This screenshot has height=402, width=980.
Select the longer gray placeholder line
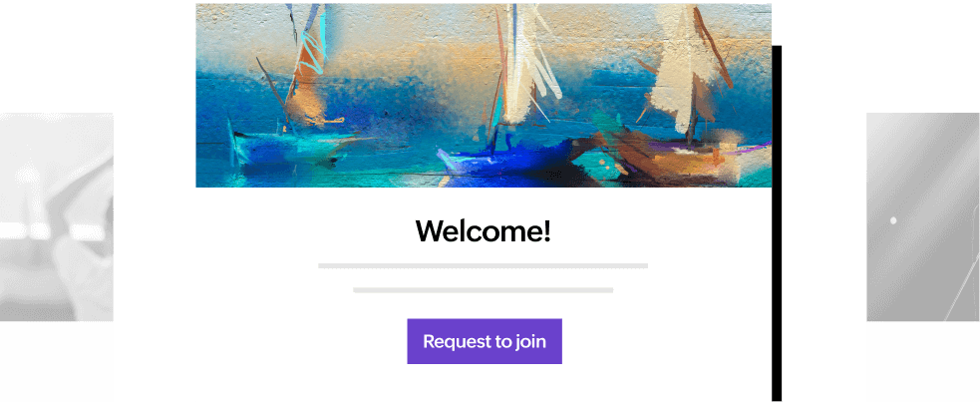pyautogui.click(x=484, y=265)
